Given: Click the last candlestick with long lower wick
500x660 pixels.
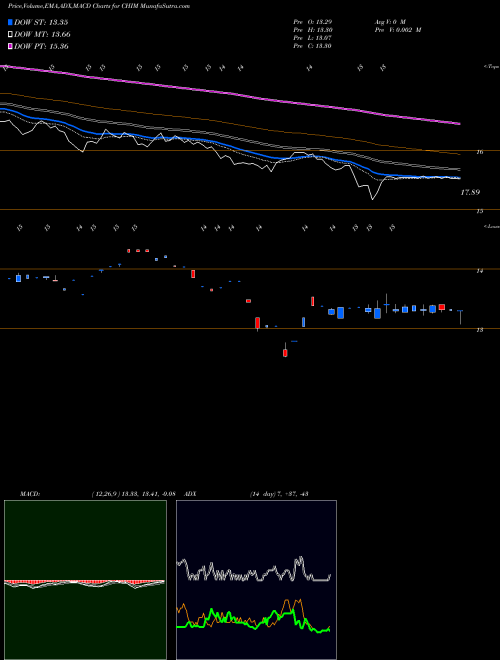Looking at the screenshot, I should pyautogui.click(x=460, y=317).
